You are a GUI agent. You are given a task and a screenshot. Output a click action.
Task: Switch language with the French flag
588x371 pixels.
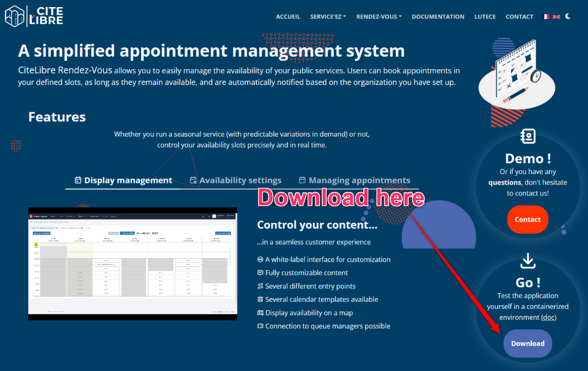tap(546, 17)
